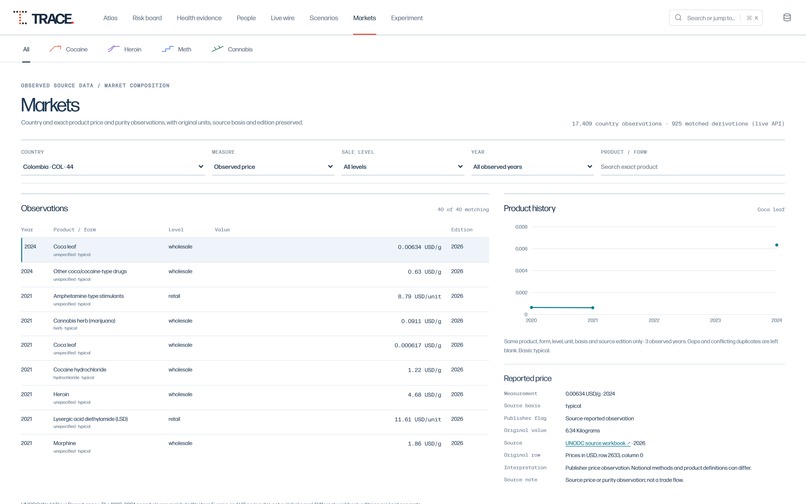
Task: Go to Risk board
Action: [147, 18]
